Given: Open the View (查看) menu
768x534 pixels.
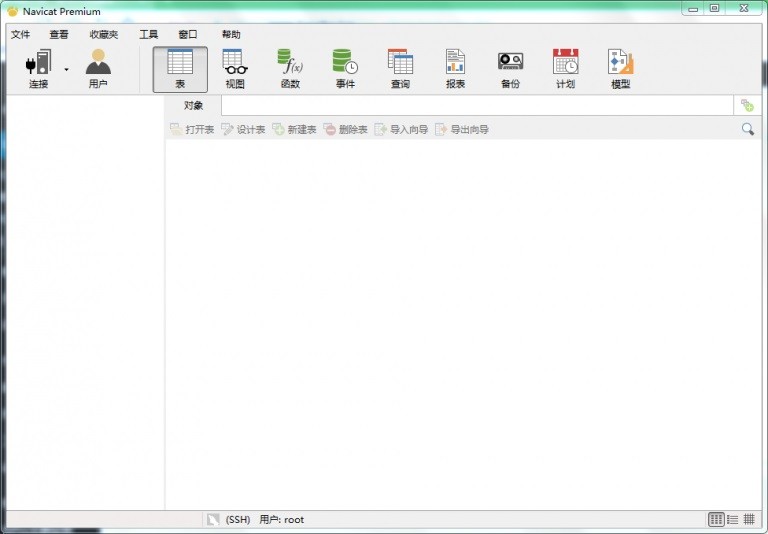Looking at the screenshot, I should coord(59,34).
